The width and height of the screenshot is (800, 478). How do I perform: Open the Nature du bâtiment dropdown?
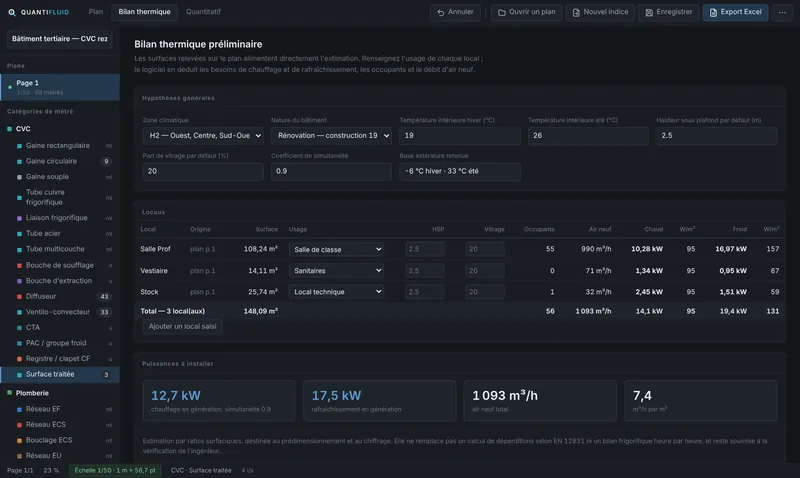[331, 136]
